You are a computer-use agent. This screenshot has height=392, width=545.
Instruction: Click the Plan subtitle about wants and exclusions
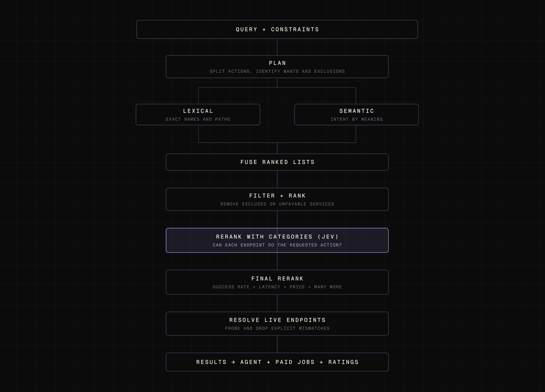tap(277, 72)
